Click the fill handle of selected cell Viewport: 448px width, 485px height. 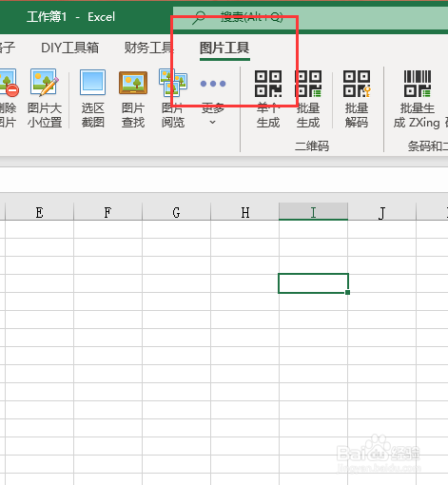tap(347, 292)
